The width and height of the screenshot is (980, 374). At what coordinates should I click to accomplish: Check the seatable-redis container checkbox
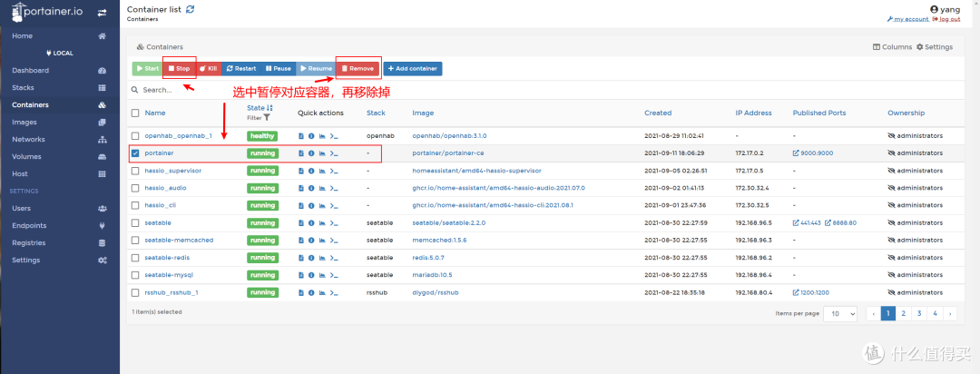click(135, 258)
